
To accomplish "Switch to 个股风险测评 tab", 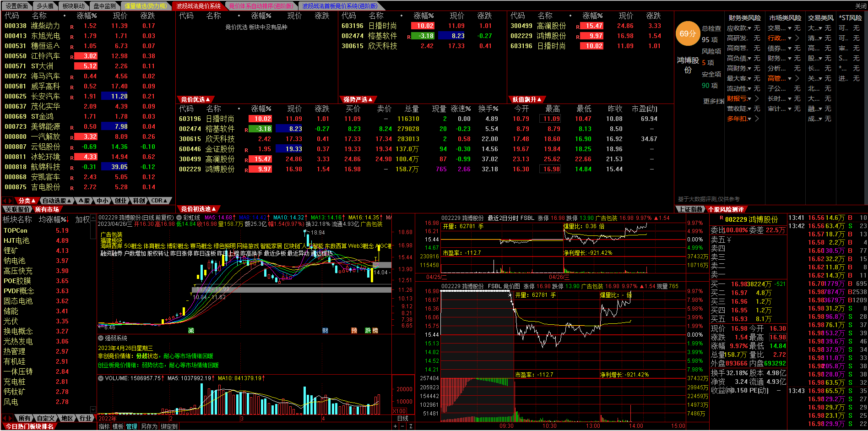I will point(726,209).
